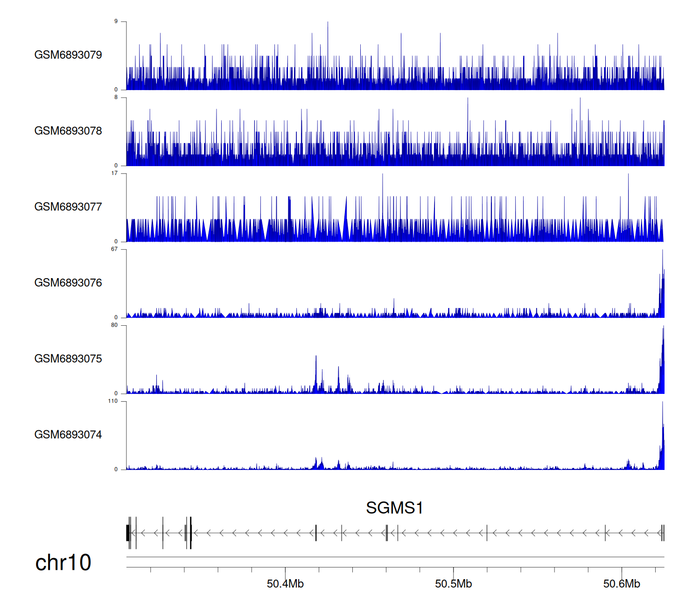
Task: Select the 50.5Mb axis position label
Action: (453, 584)
